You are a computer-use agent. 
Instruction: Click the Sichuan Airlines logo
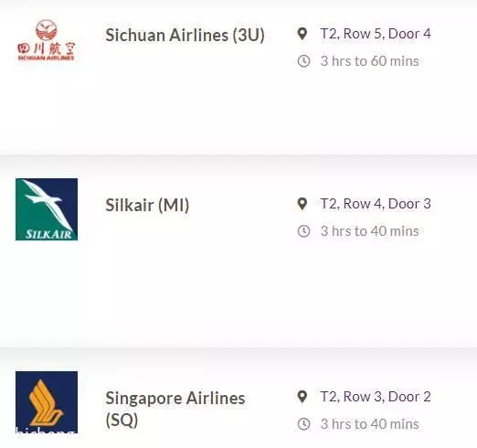[x=46, y=40]
